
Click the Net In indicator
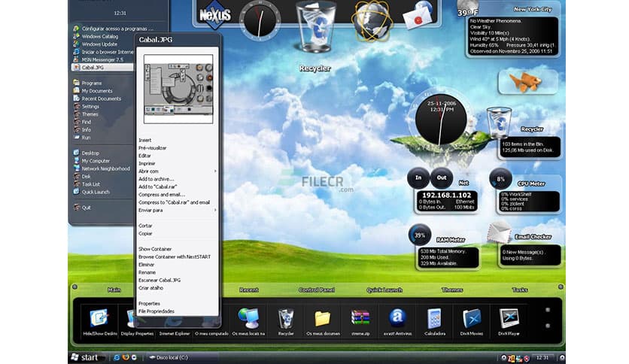[418, 177]
